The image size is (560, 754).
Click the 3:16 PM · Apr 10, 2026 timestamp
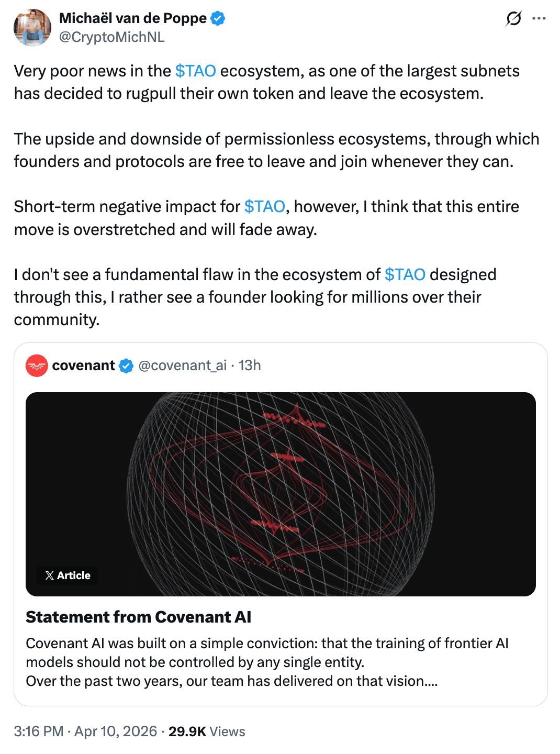85,731
